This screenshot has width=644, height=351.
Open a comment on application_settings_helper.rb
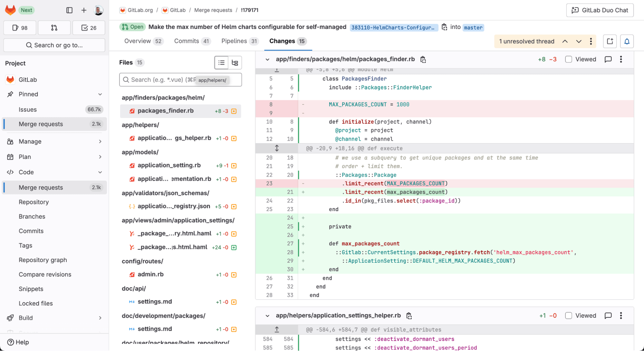608,316
